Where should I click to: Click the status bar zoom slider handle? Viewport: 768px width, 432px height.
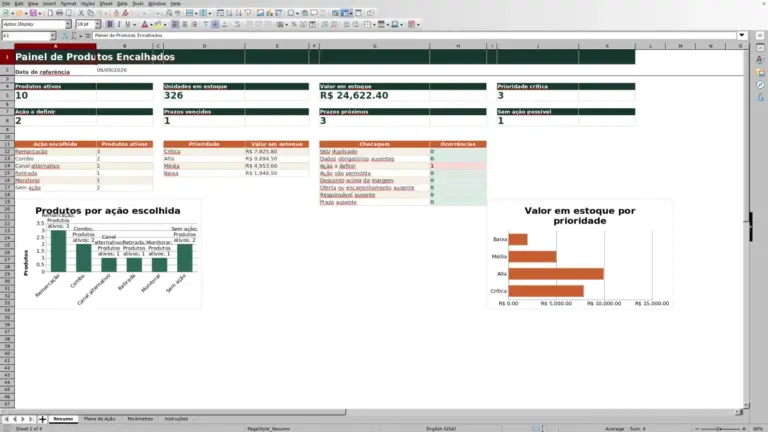[719, 429]
